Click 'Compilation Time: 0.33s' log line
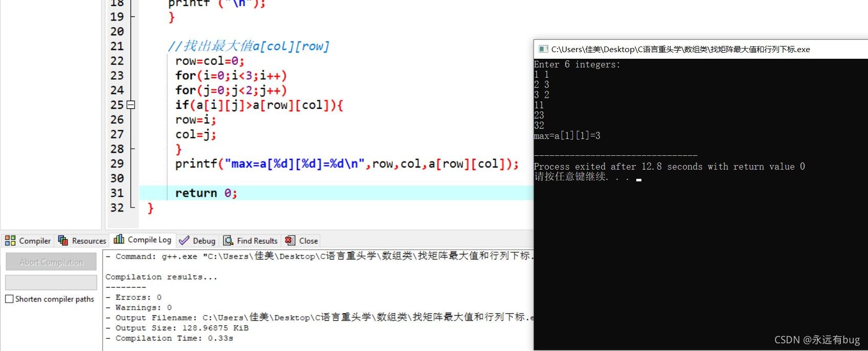This screenshot has height=351, width=868. pos(169,338)
